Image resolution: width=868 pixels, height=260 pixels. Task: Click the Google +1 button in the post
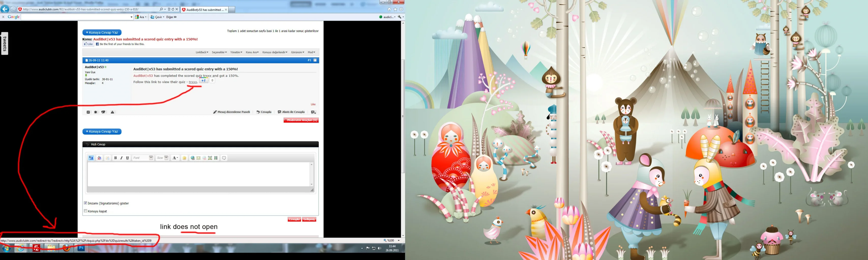click(203, 81)
